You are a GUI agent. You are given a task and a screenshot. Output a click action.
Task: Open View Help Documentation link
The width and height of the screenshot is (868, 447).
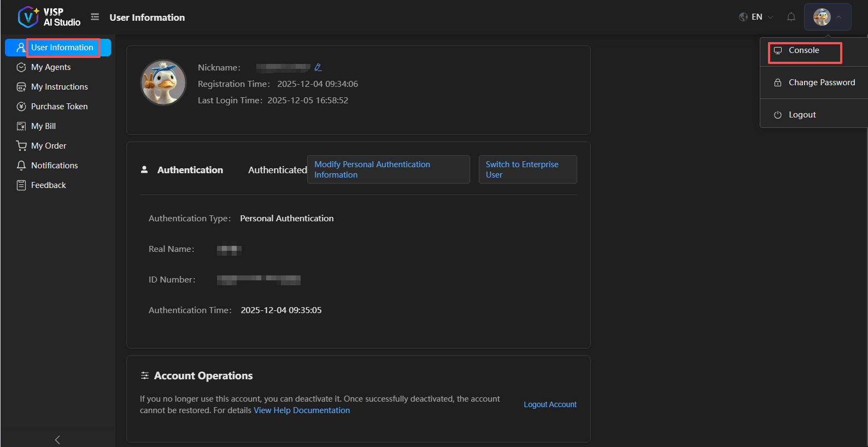click(x=302, y=410)
